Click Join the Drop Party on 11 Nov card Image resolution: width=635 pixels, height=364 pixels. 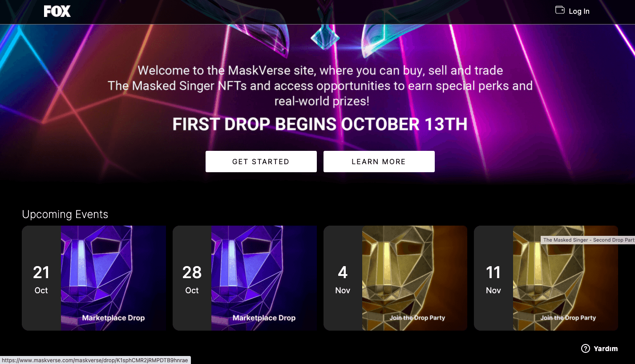(568, 318)
